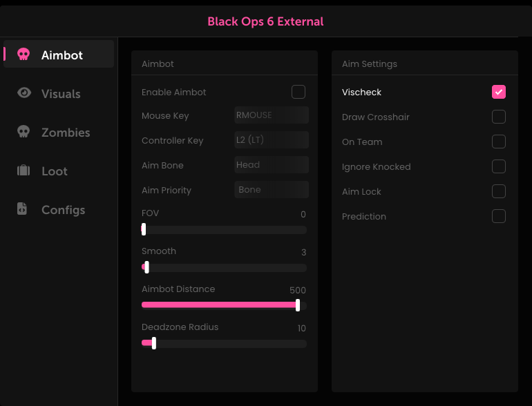Click the Deadzone Radius slider handle
Viewport: 532px width, 406px height.
point(153,343)
